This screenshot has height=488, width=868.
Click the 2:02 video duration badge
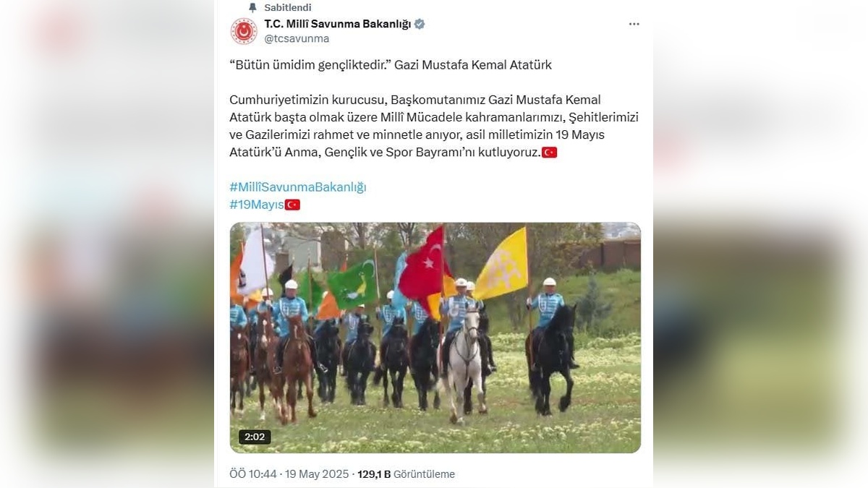255,437
